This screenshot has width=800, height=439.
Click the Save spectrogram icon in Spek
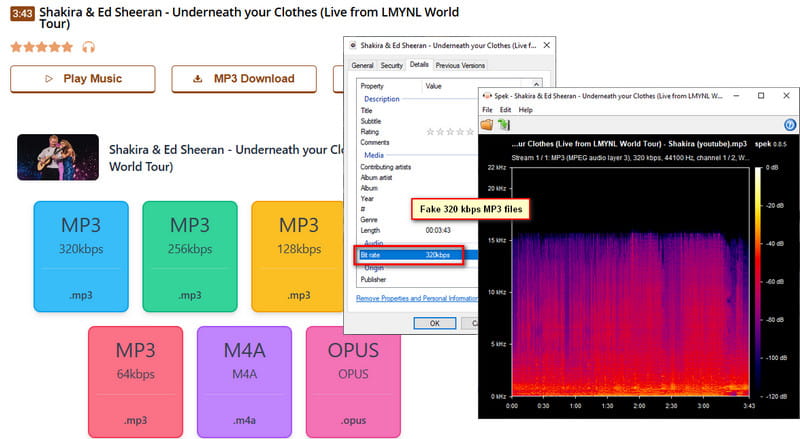pyautogui.click(x=504, y=125)
